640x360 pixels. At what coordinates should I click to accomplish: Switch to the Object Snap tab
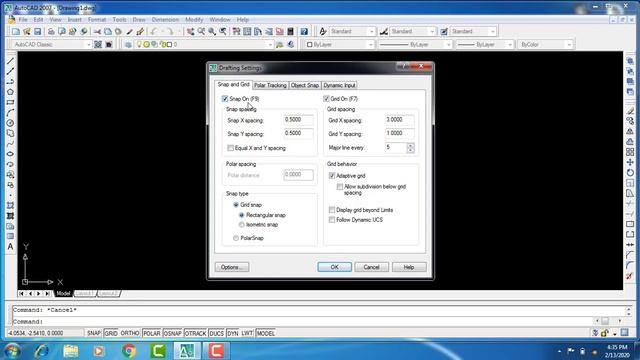[x=305, y=85]
